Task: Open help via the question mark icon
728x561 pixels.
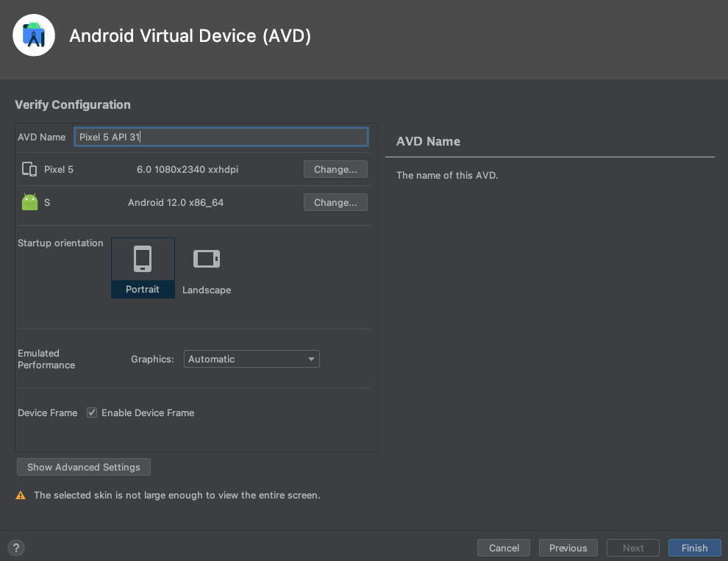Action: [x=15, y=548]
